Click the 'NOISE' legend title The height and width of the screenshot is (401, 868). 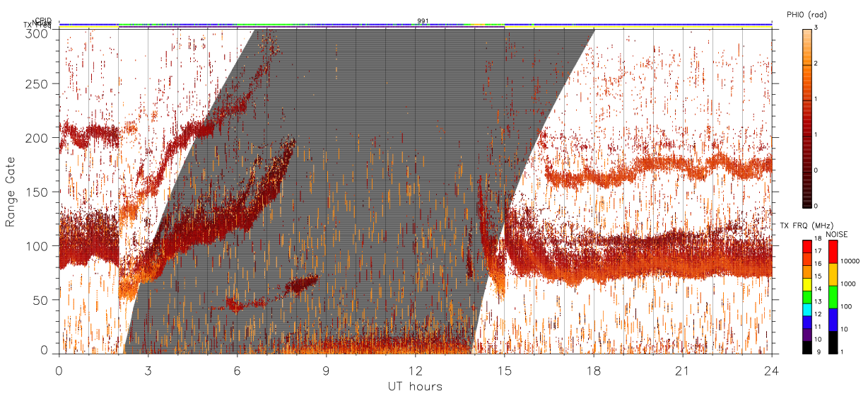pyautogui.click(x=838, y=234)
